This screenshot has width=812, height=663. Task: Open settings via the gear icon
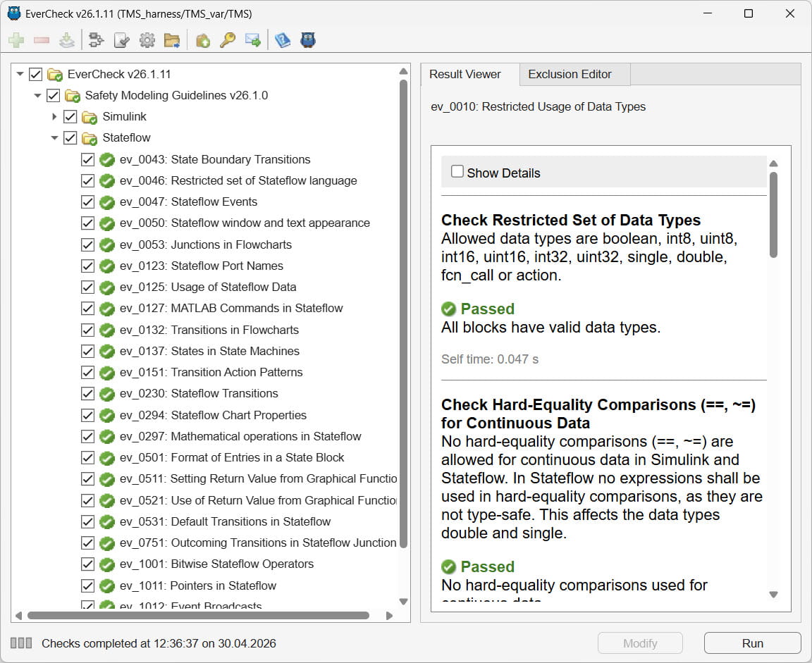147,40
